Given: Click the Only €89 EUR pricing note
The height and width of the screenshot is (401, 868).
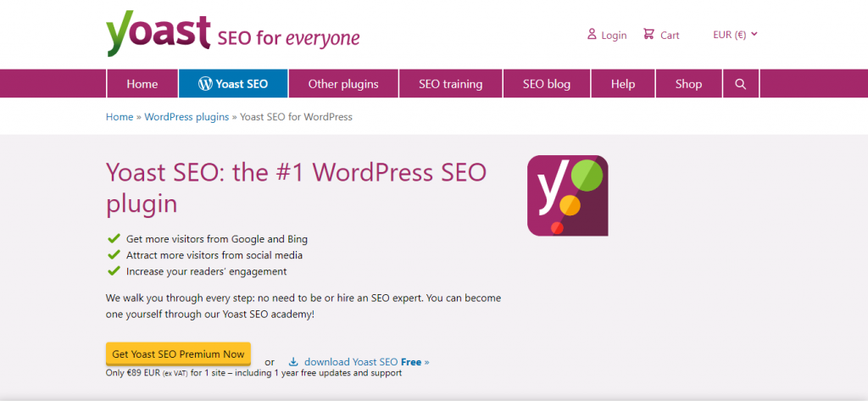Looking at the screenshot, I should click(253, 373).
